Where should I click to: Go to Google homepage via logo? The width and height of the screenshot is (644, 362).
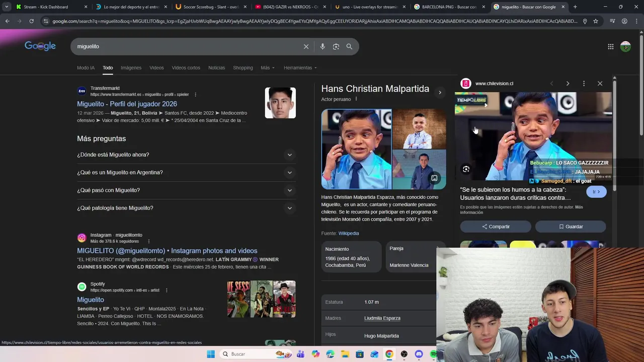(40, 46)
